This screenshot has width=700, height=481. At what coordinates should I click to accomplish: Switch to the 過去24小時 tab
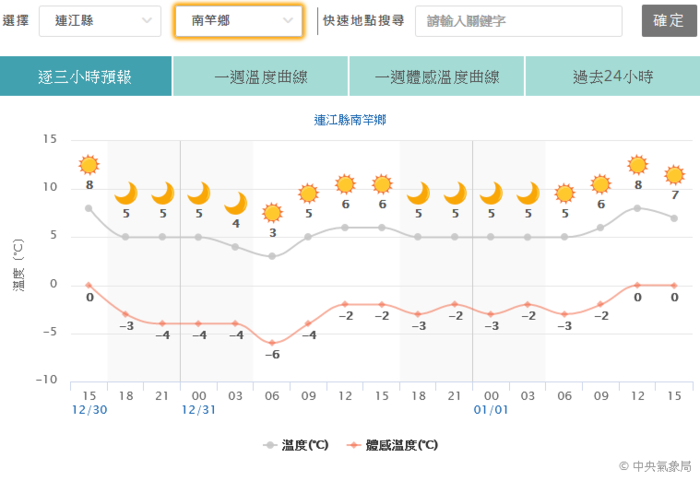612,76
